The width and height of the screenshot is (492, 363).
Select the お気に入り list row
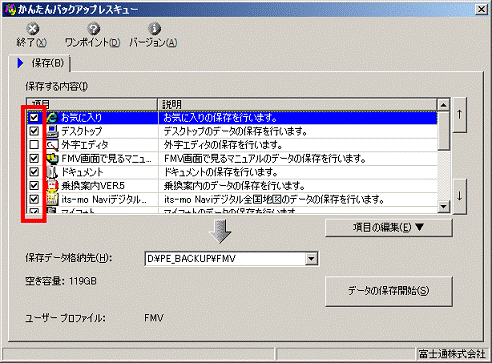pos(232,117)
